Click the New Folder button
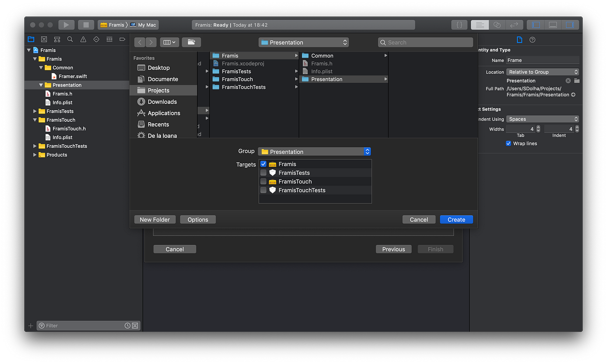 coord(154,219)
